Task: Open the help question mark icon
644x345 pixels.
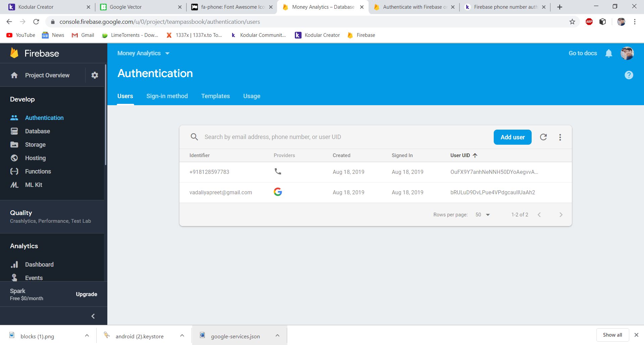Action: coord(629,75)
